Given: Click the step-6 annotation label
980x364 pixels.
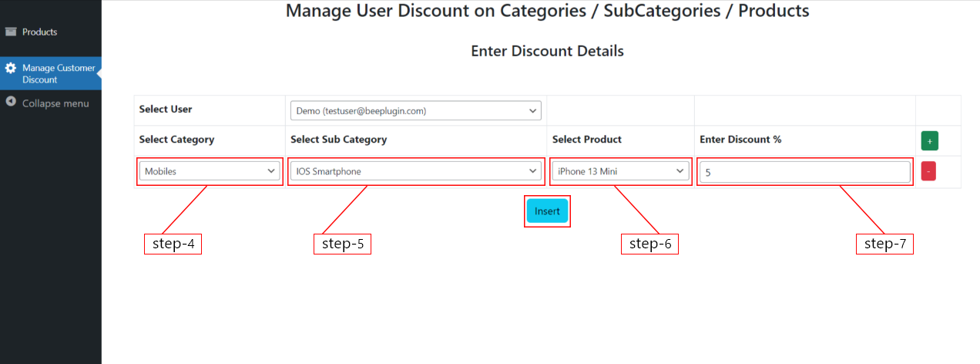Looking at the screenshot, I should click(x=649, y=244).
